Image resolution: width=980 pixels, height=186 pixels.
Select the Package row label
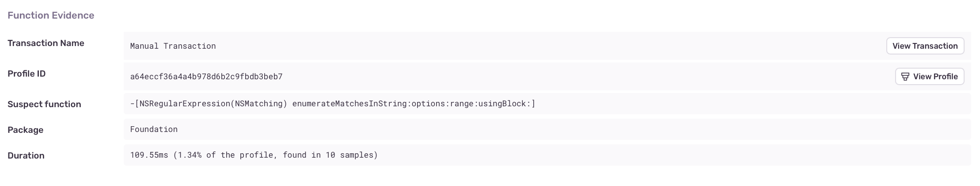click(x=25, y=130)
